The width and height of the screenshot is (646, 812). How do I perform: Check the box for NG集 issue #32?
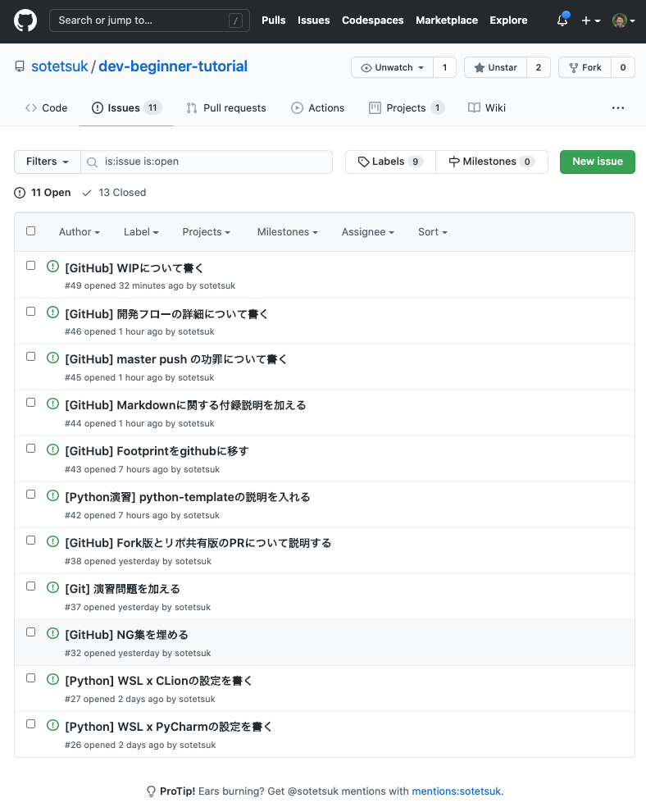[31, 632]
